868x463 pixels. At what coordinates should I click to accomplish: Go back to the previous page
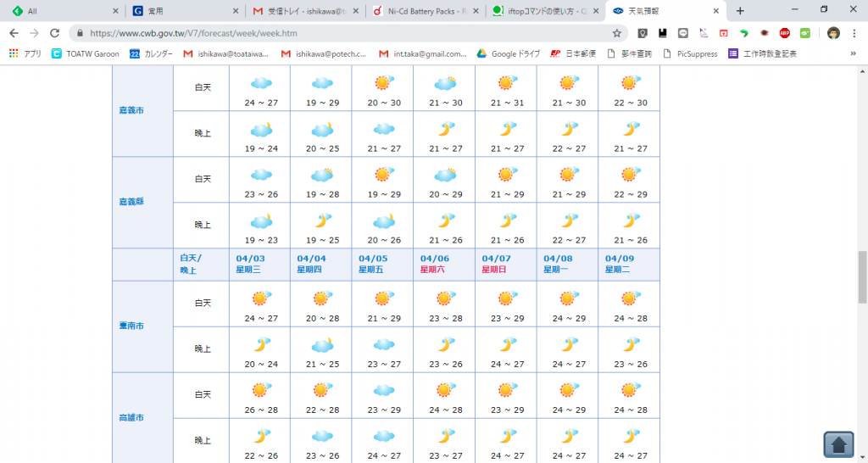pos(14,33)
